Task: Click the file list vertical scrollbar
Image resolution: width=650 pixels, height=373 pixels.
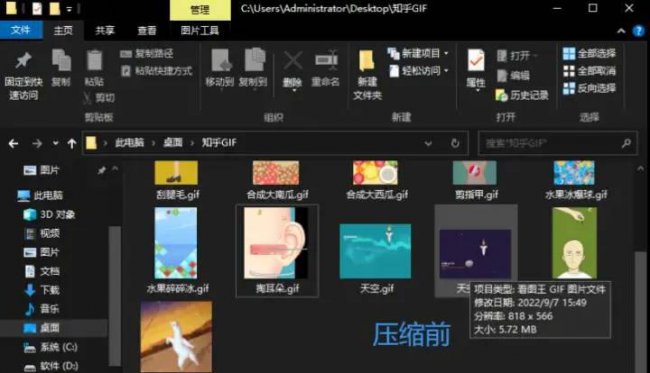Action: coord(640,311)
